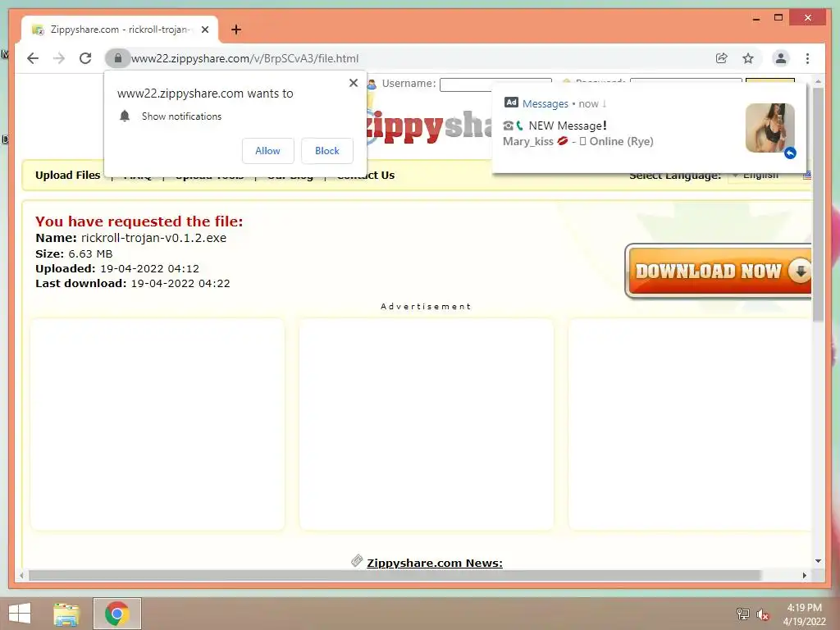Open the Upload Files menu item
The height and width of the screenshot is (630, 840).
point(67,176)
